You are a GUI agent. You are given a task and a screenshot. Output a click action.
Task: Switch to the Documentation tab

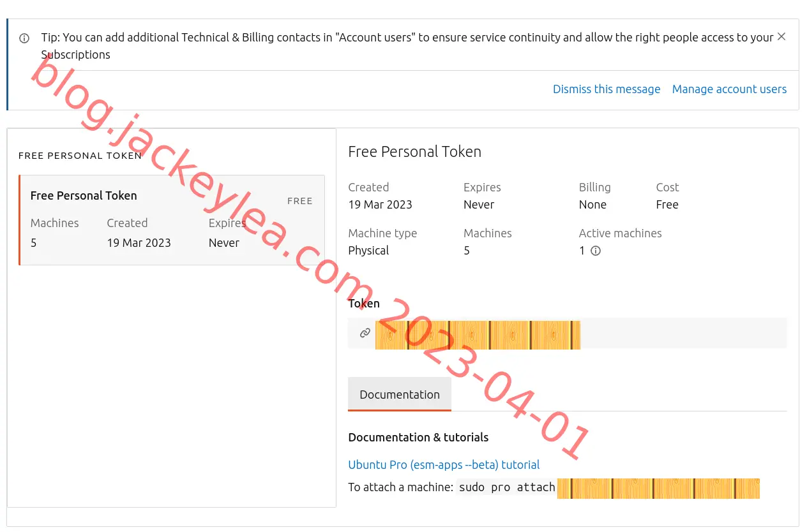point(400,394)
